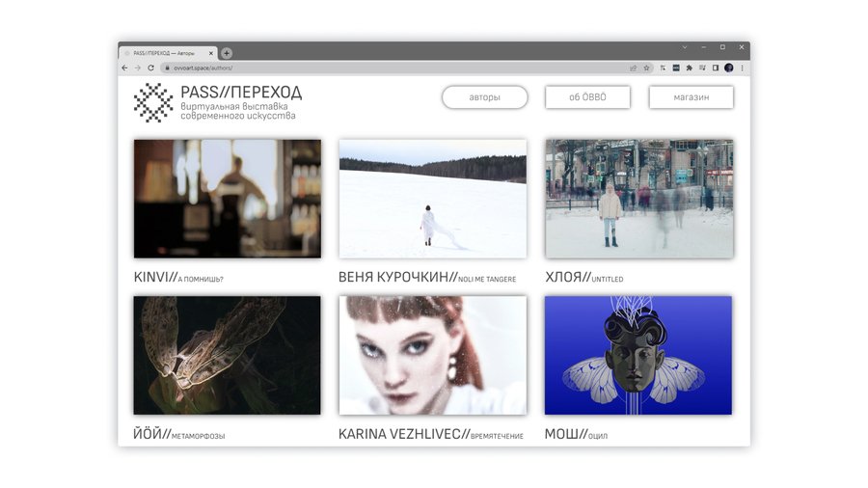Close the PASS//ПЕРЕХОД browser tab
868x488 pixels.
pos(211,53)
